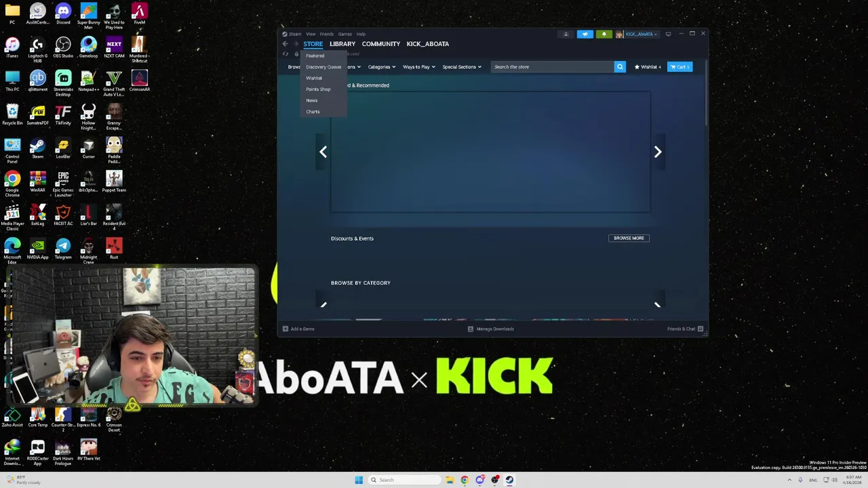Image resolution: width=868 pixels, height=488 pixels.
Task: Open the Cart button in Steam store
Action: pyautogui.click(x=679, y=67)
